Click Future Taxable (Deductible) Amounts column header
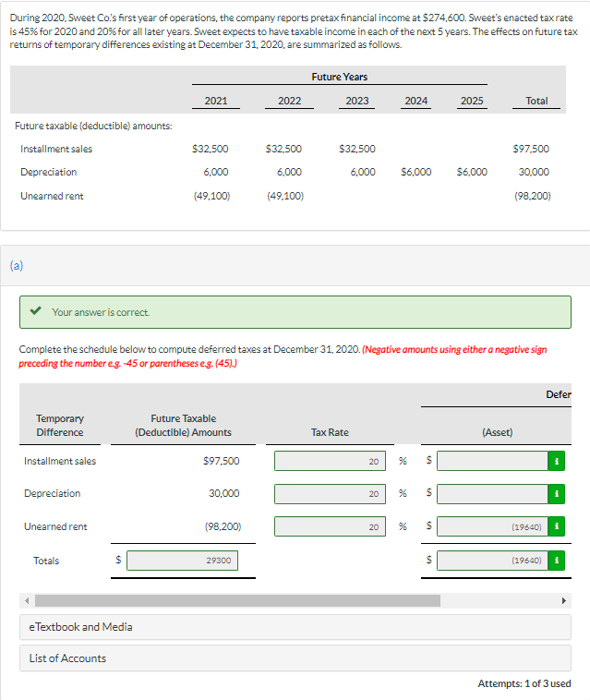 click(x=183, y=425)
